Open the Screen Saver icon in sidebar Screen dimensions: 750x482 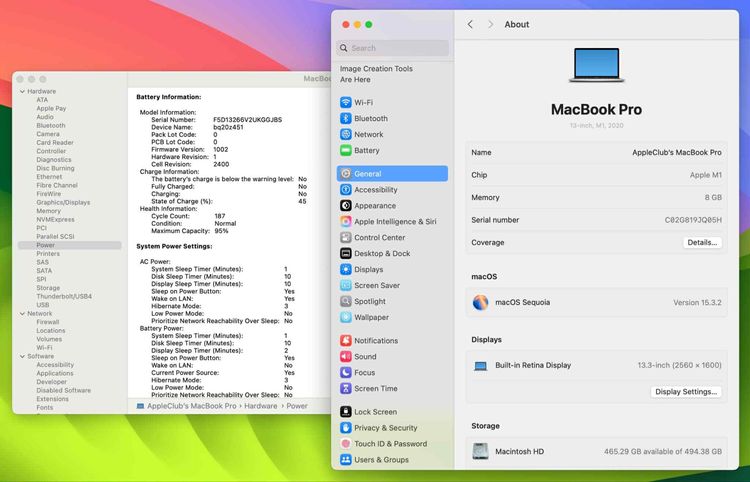click(346, 285)
